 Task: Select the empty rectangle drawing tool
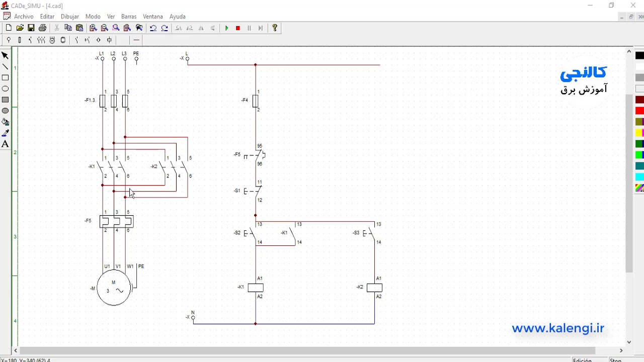tap(5, 78)
